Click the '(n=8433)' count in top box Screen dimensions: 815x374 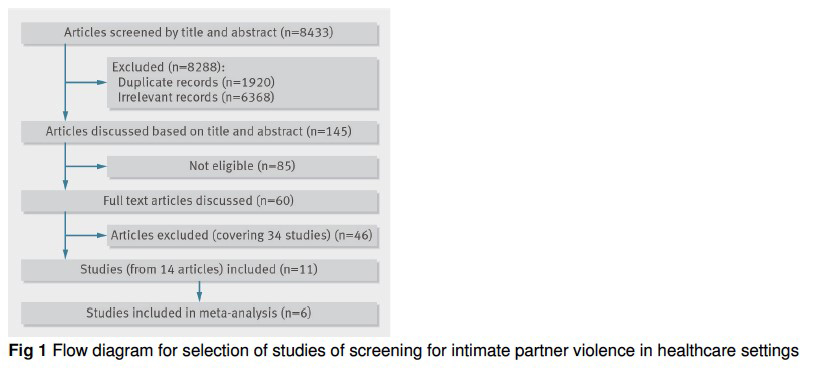click(x=306, y=33)
